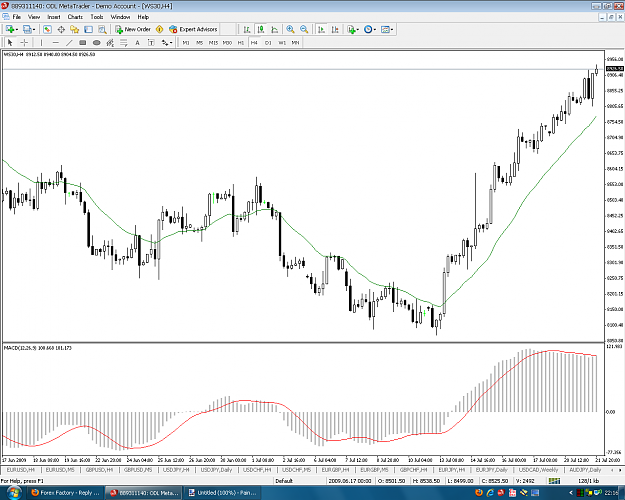Viewport: 625px width, 500px height.
Task: Switch to the EURGBP,H4 chart tab
Action: (x=335, y=470)
